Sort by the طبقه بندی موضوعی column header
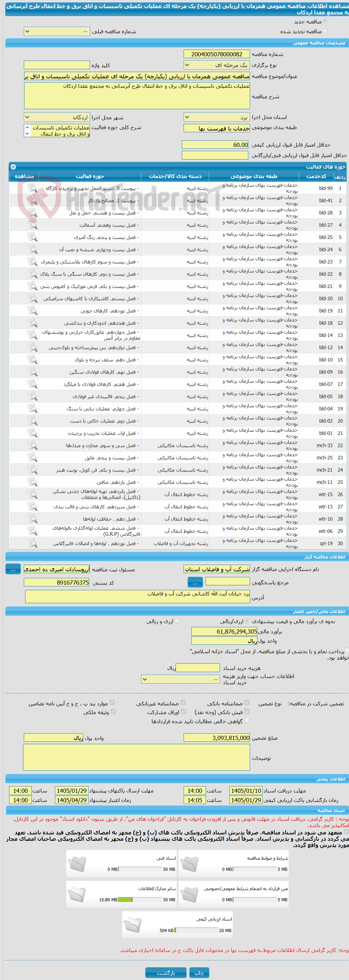The image size is (349, 980). (254, 176)
